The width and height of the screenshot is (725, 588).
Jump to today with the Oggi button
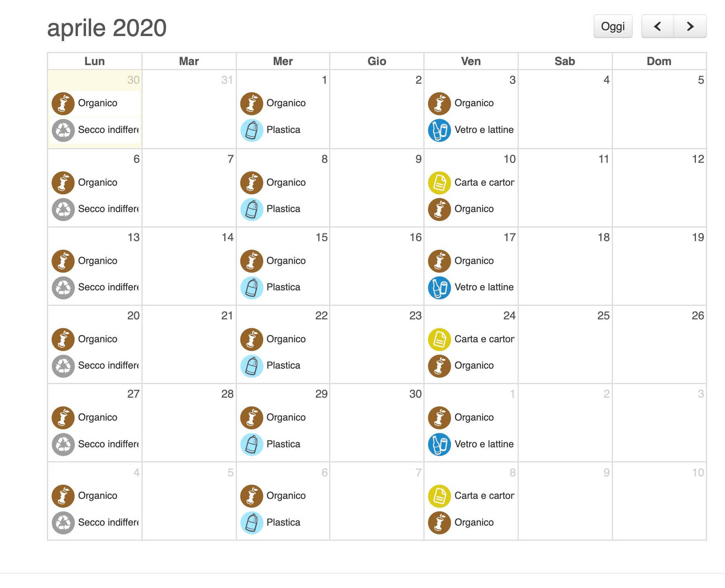(x=613, y=26)
